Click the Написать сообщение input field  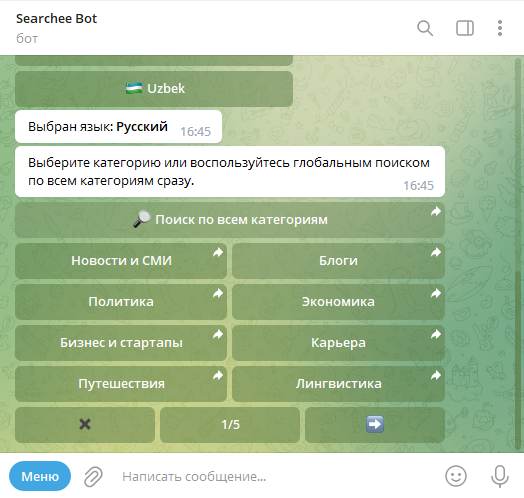pos(274,476)
